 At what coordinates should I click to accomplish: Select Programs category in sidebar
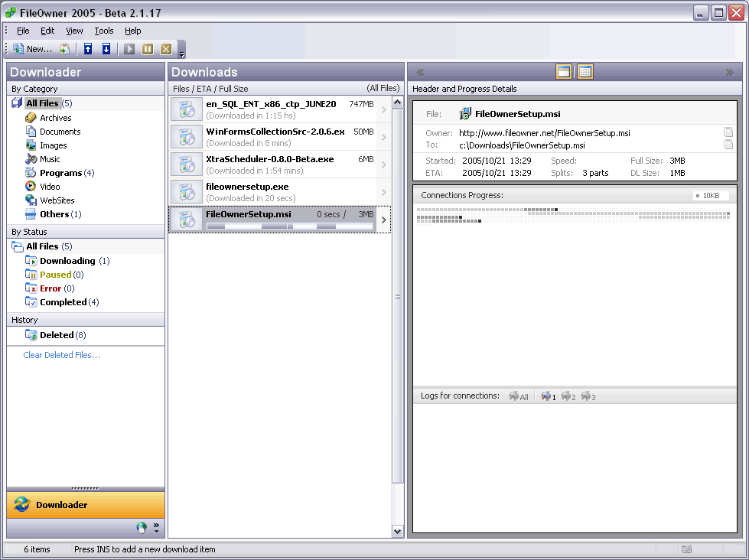coord(60,173)
